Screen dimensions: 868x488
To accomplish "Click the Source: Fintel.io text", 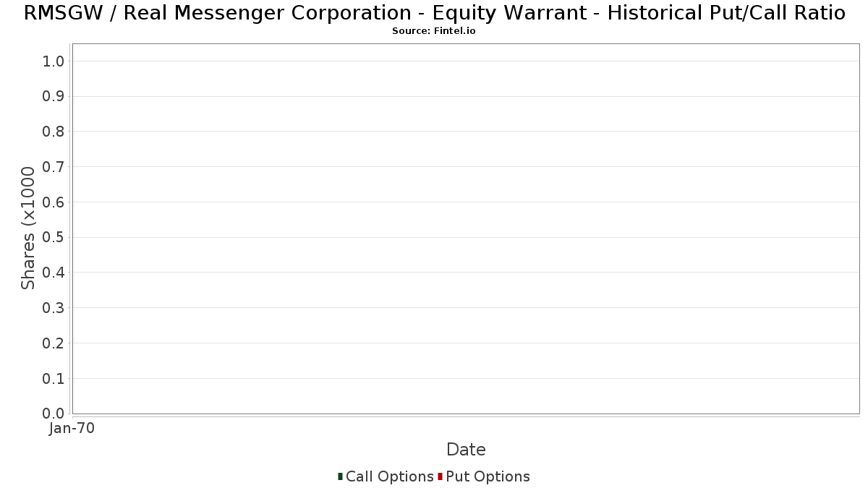I will 434,31.
